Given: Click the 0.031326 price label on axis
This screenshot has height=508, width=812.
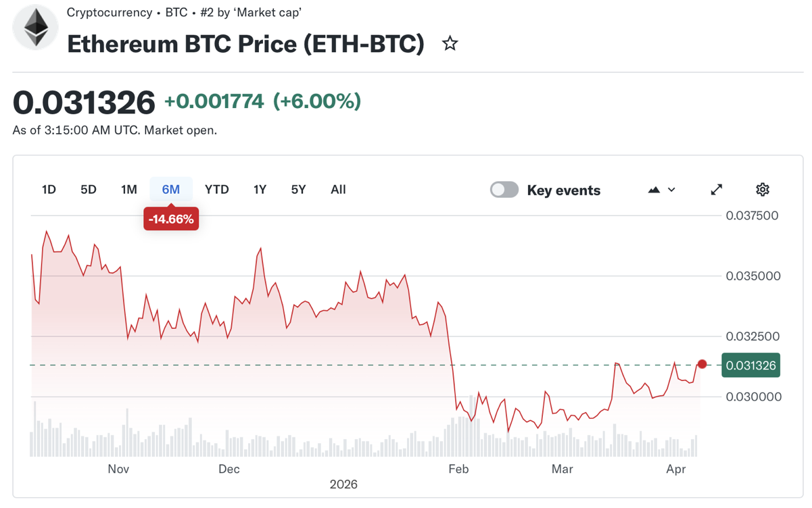Looking at the screenshot, I should 750,365.
